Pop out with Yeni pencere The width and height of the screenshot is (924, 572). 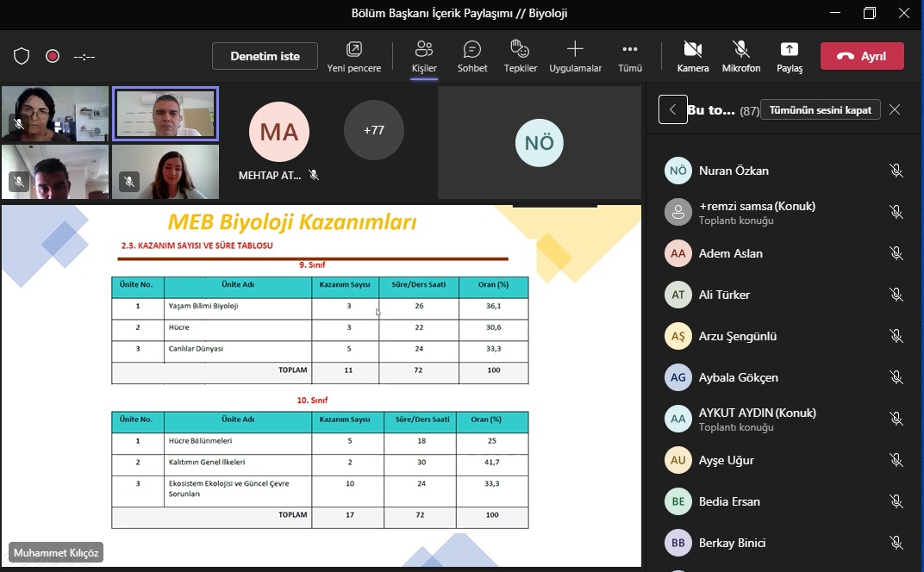[353, 57]
